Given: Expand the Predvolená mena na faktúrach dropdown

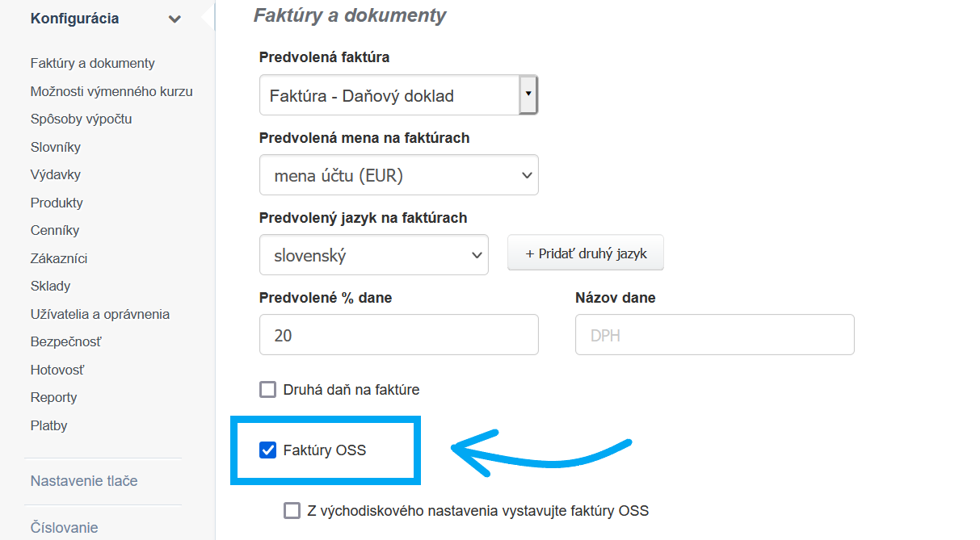Looking at the screenshot, I should (x=398, y=175).
